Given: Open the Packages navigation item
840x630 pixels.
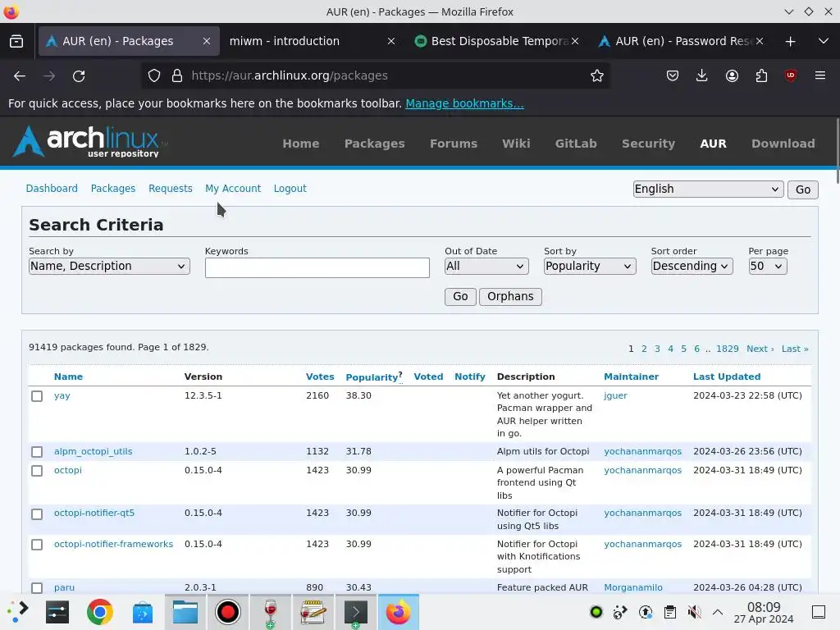Looking at the screenshot, I should point(374,144).
